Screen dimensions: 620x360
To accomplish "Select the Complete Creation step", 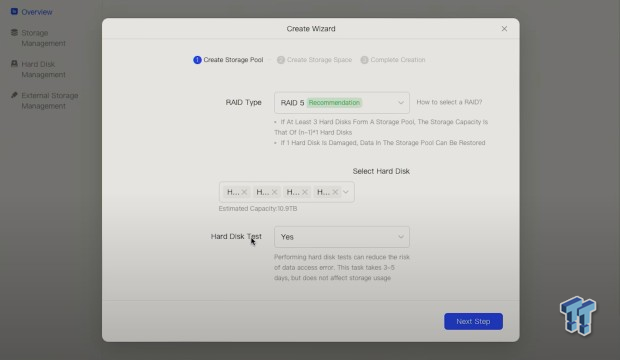I will pyautogui.click(x=393, y=60).
